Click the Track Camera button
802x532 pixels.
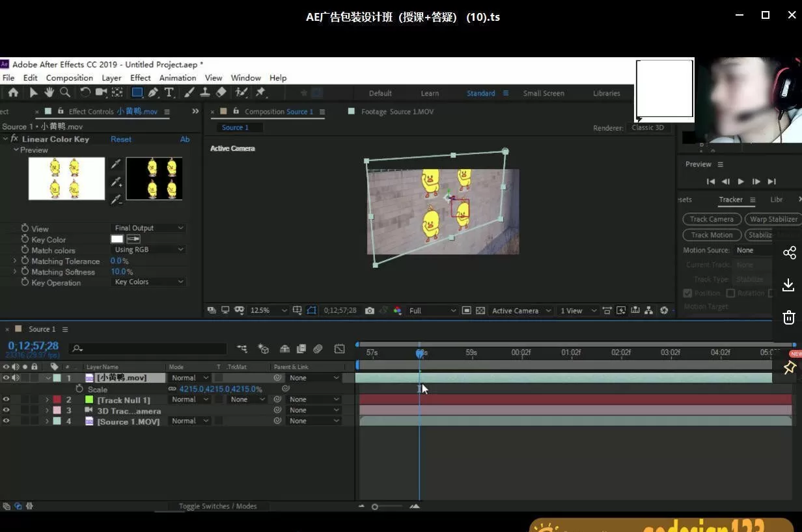point(711,219)
